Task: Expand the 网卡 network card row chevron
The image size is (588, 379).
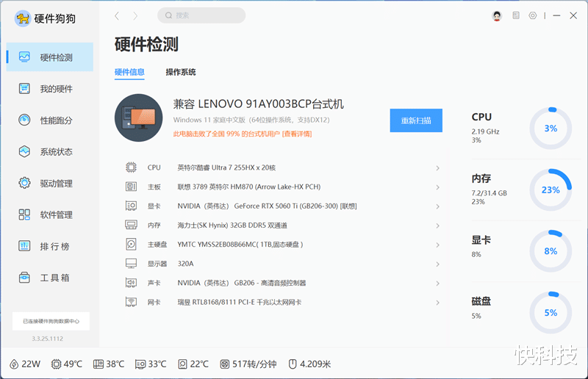Action: (x=437, y=303)
